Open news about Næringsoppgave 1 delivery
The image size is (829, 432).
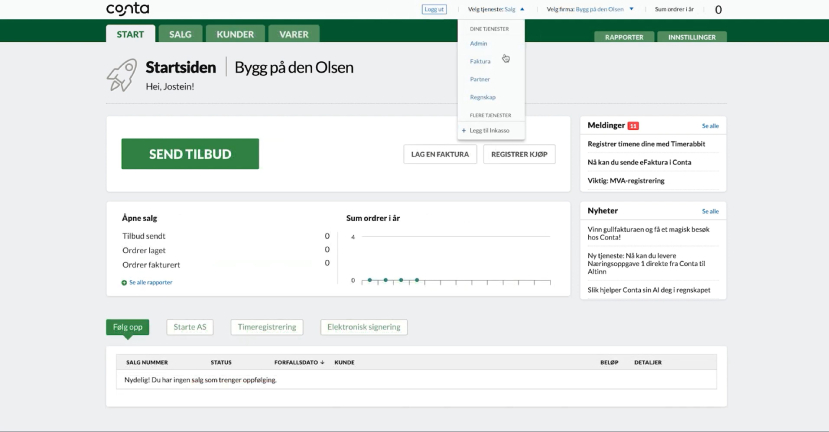tap(646, 263)
